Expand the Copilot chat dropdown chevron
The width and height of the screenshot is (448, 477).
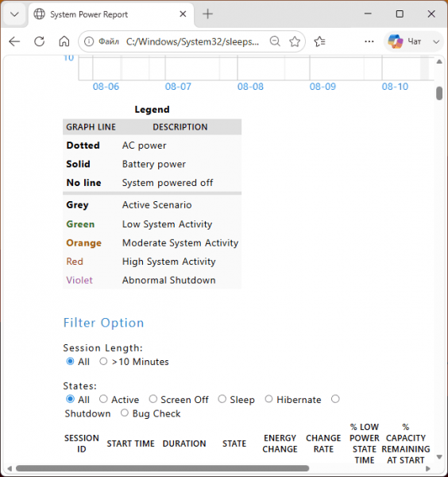[436, 41]
